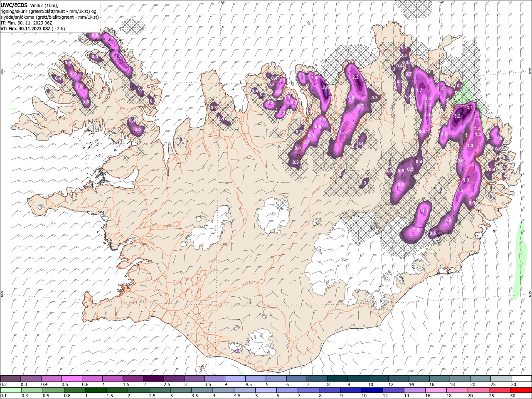Click the 'rigning/skúrir' legend description line
Screen dimensions: 532x399
point(49,11)
